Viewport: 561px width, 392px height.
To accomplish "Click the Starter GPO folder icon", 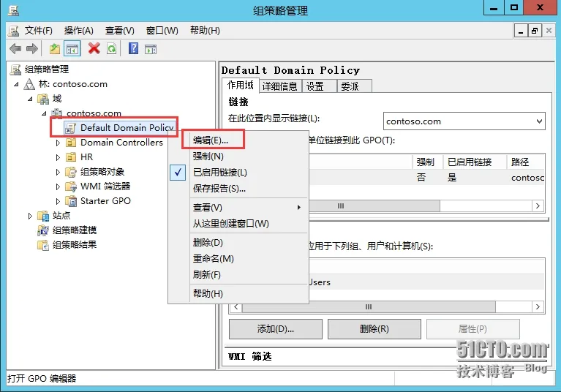I will point(71,201).
